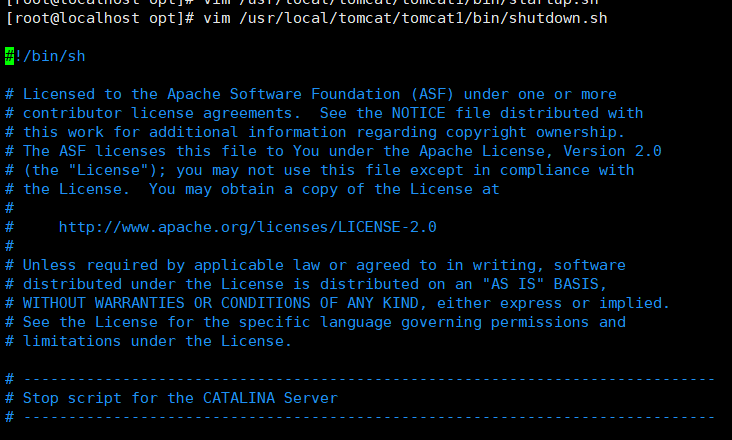732x440 pixels.
Task: Click the word 'NOTICE' in the comment header
Action: (418, 113)
